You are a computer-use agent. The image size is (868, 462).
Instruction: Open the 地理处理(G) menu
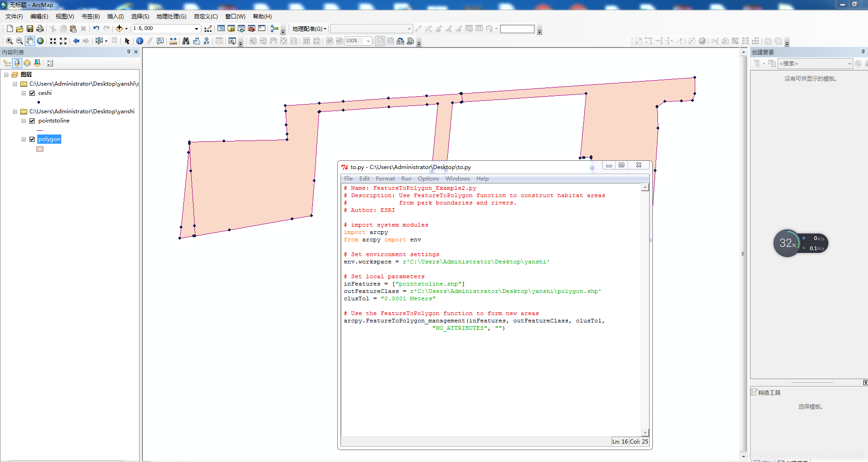[171, 17]
